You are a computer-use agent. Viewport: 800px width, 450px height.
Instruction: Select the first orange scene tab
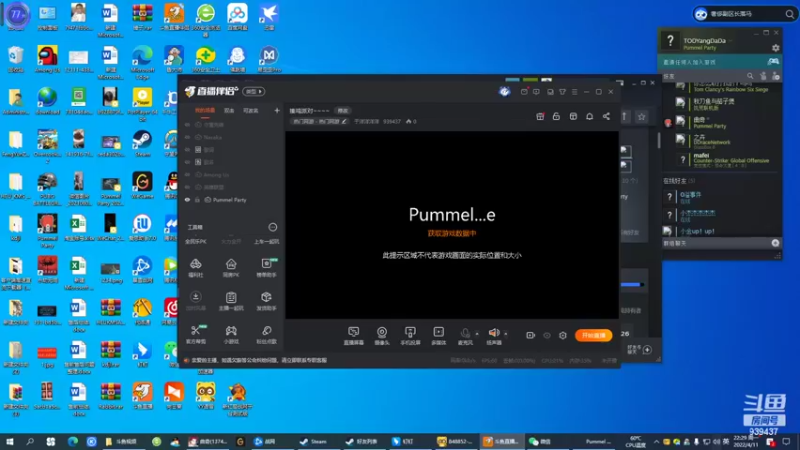205,111
